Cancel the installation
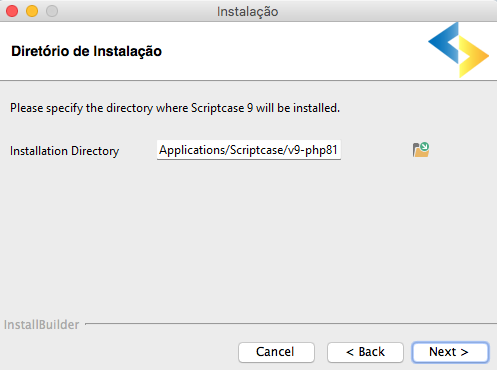Viewport: 497px width, 370px height. click(x=276, y=352)
